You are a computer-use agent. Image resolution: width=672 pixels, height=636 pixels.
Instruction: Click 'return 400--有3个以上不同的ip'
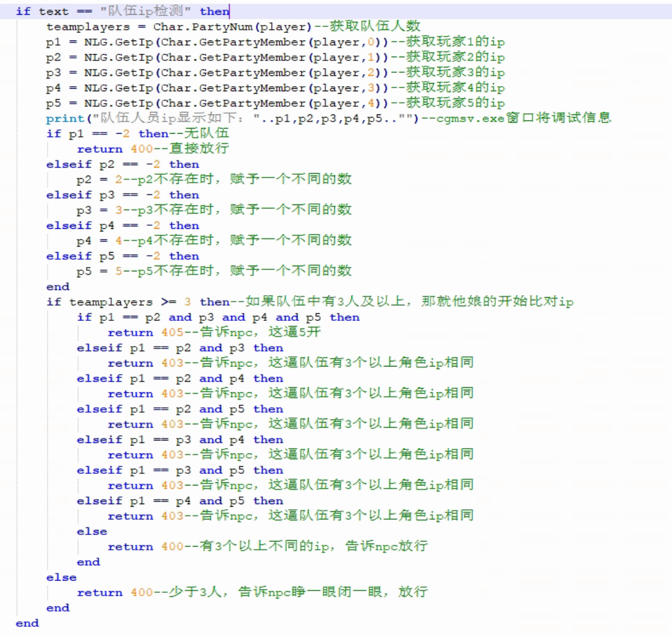pos(268,547)
